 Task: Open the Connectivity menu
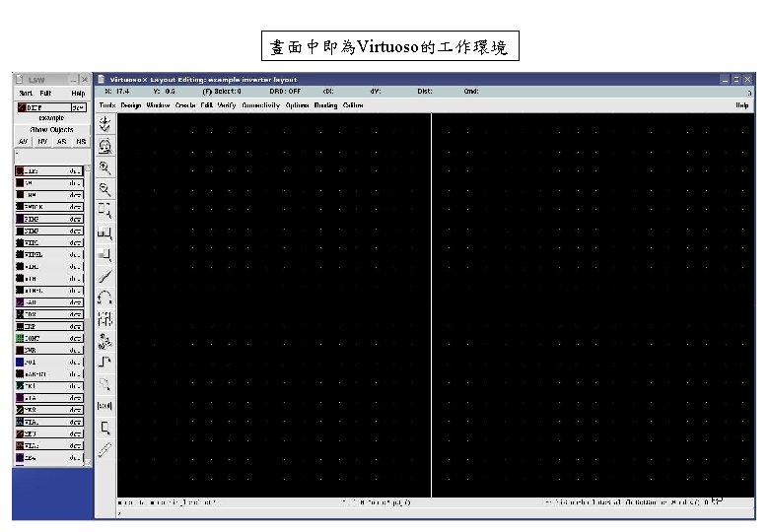261,105
